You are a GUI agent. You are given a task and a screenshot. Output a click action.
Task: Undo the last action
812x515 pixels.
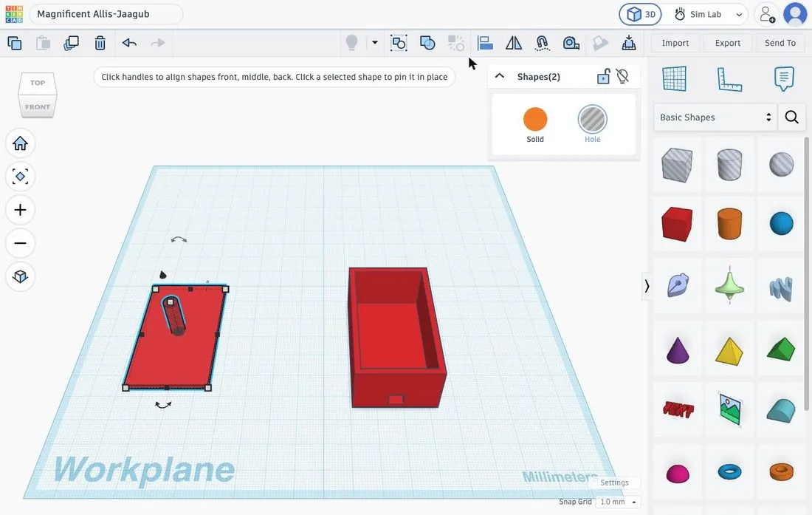coord(129,43)
